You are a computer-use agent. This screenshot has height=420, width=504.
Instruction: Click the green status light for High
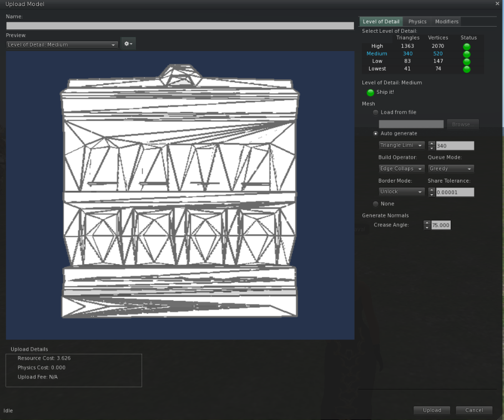coord(466,47)
